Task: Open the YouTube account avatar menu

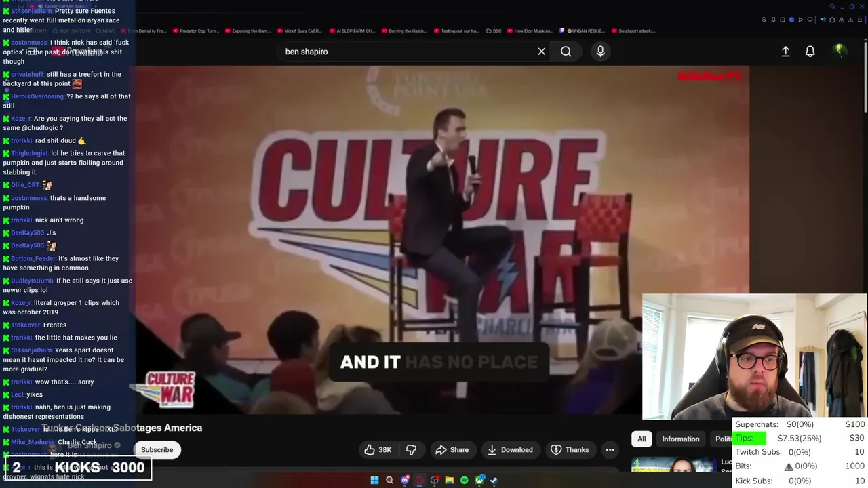Action: point(840,51)
